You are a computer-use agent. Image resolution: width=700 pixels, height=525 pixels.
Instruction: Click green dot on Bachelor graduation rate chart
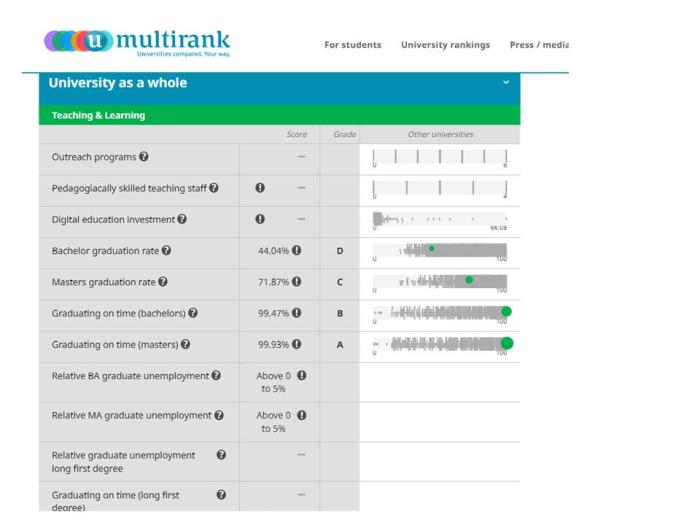click(x=431, y=248)
